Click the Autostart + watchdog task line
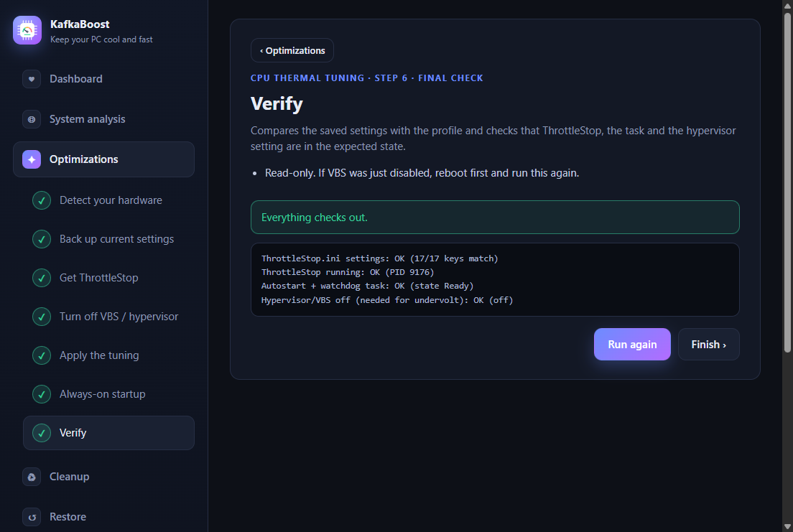This screenshot has width=793, height=532. tap(368, 286)
